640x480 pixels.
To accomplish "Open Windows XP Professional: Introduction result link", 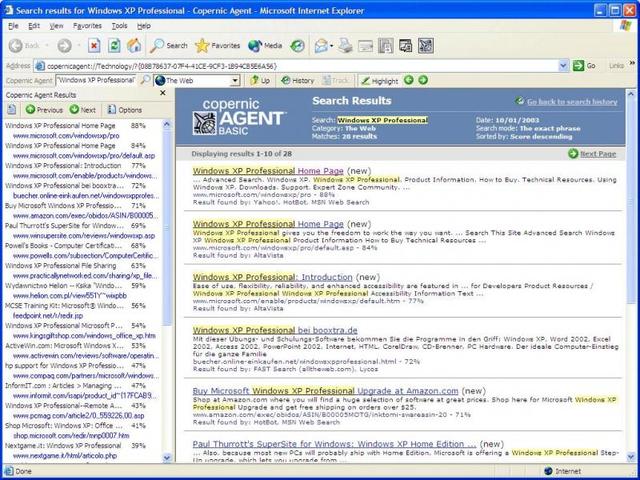I will [273, 277].
